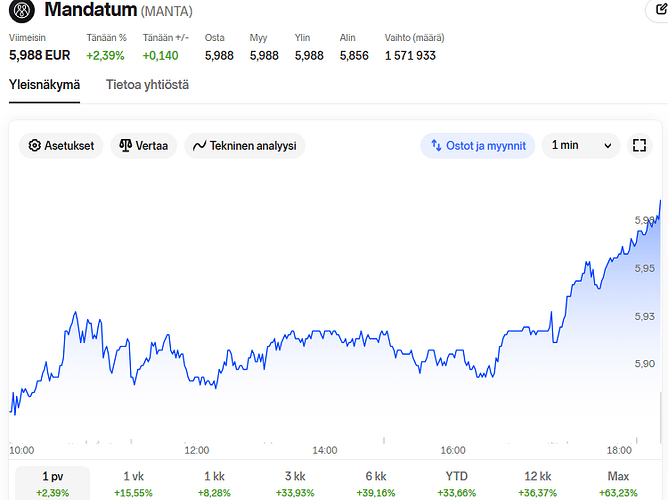Select the 1 vk time range
The height and width of the screenshot is (500, 668).
(x=133, y=483)
